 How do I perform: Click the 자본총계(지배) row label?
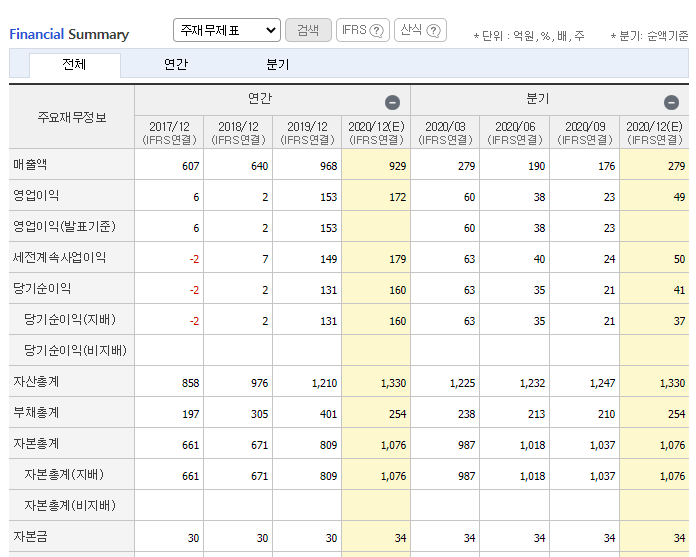coord(64,475)
